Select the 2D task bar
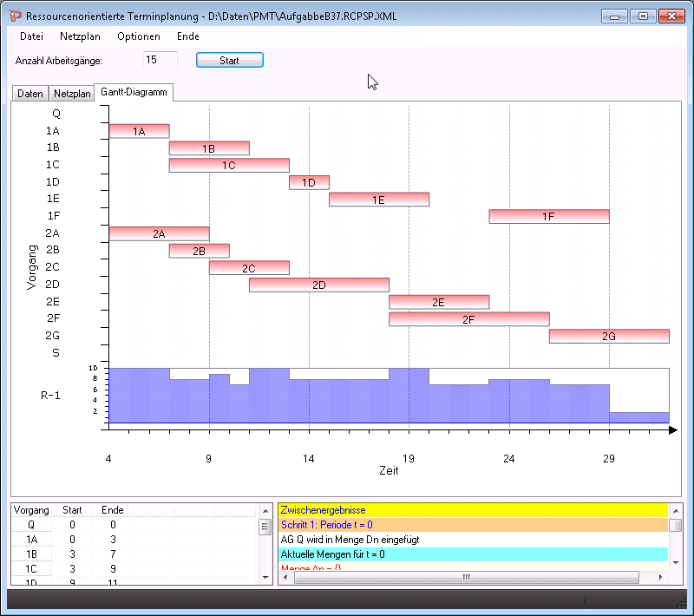 tap(318, 285)
